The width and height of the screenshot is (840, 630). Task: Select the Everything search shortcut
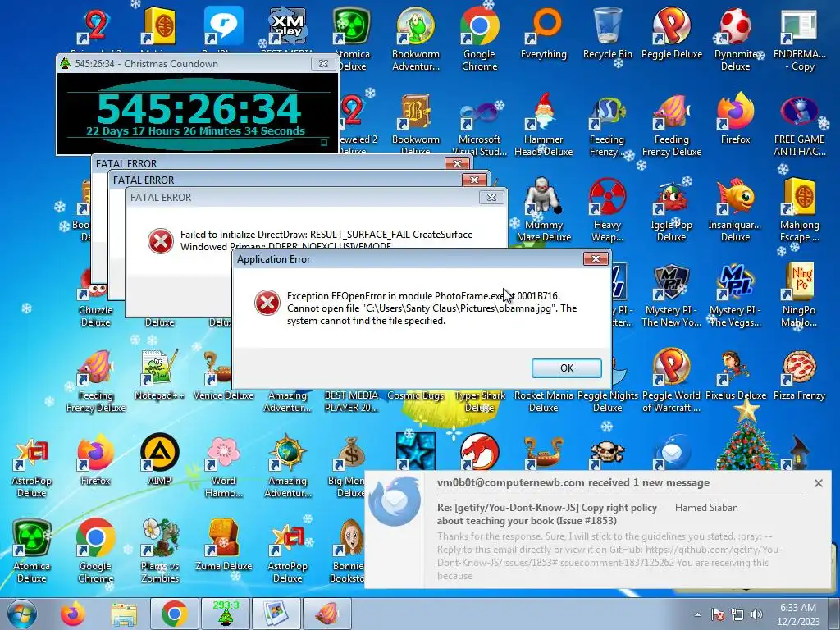click(543, 33)
